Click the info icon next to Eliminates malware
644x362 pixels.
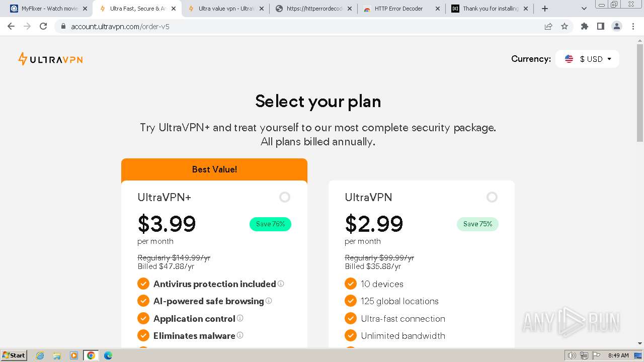(x=240, y=335)
